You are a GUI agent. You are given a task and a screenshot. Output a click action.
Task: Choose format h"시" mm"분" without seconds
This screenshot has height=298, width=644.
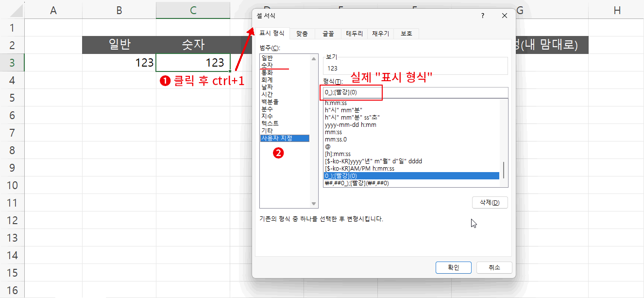pyautogui.click(x=412, y=110)
